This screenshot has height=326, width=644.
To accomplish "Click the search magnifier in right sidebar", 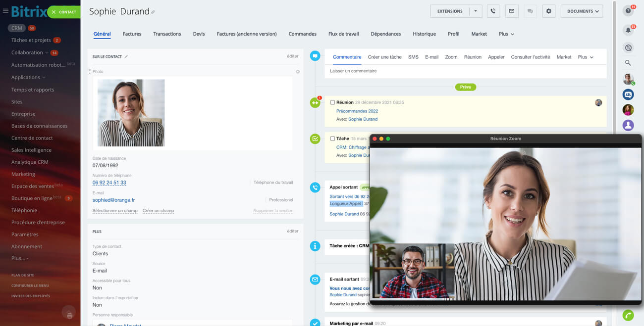I will click(x=628, y=63).
